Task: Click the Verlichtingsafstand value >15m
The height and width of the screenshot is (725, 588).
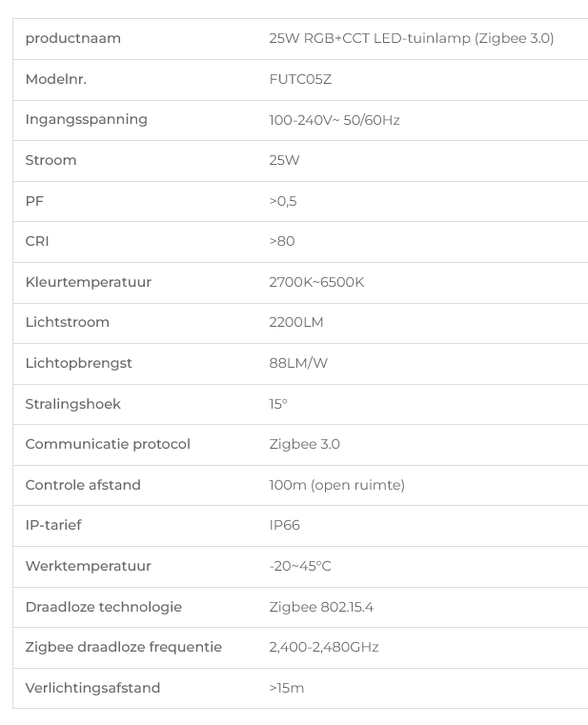Action: (x=286, y=688)
